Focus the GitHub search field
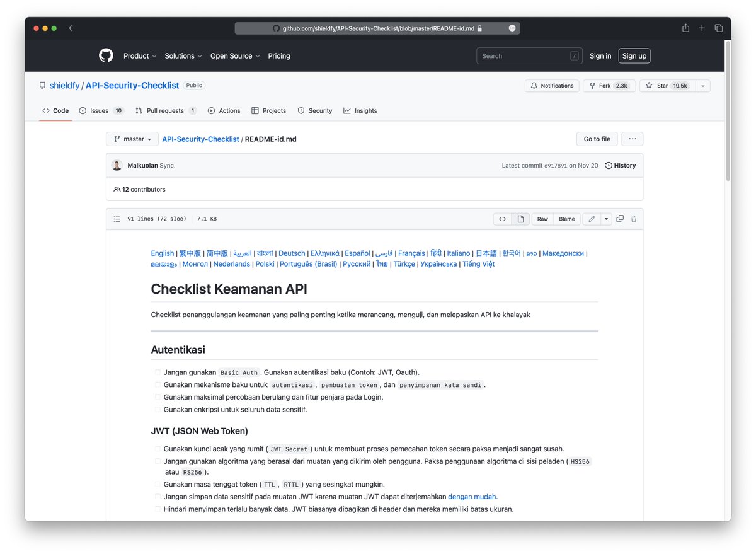The width and height of the screenshot is (756, 554). click(529, 56)
